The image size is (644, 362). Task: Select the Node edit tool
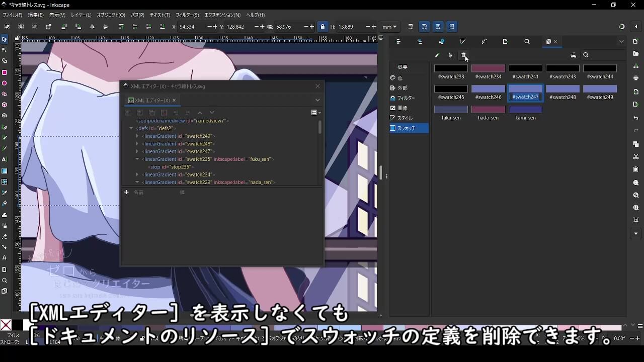(5, 50)
